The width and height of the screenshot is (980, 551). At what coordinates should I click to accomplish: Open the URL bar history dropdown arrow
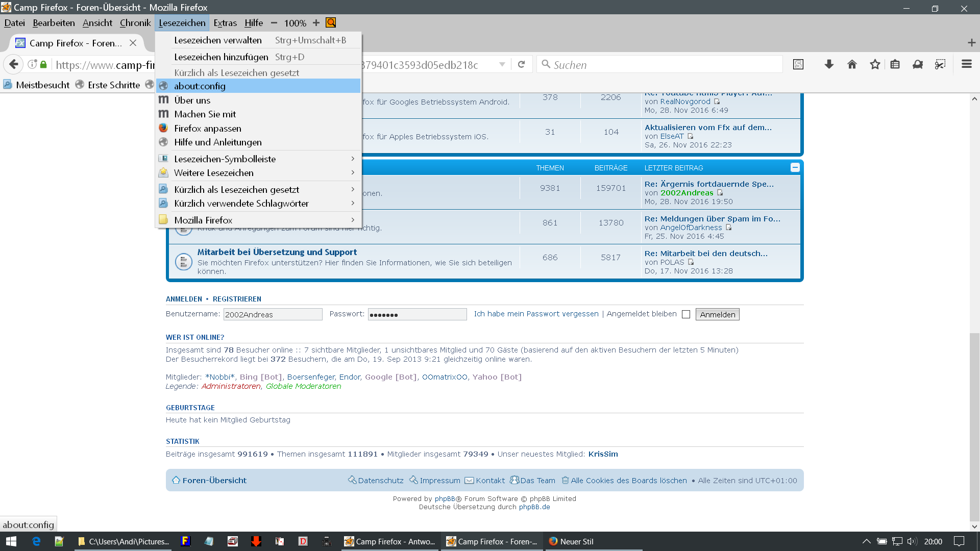click(502, 64)
